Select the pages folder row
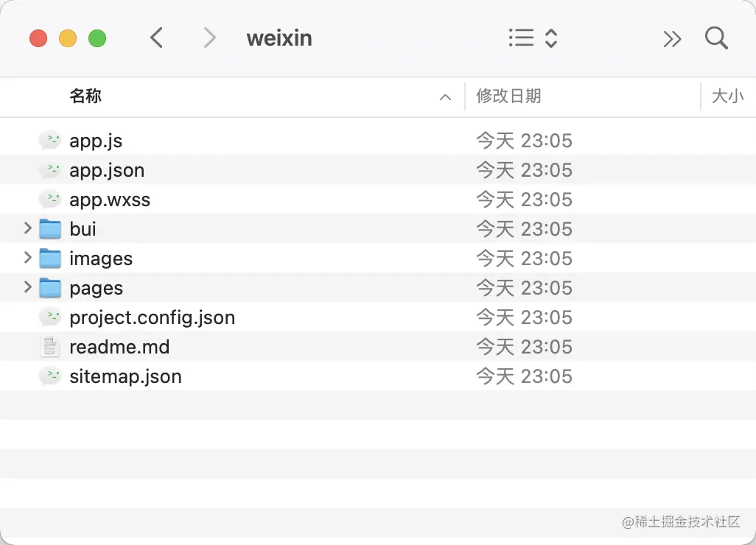The image size is (756, 545). [221, 287]
